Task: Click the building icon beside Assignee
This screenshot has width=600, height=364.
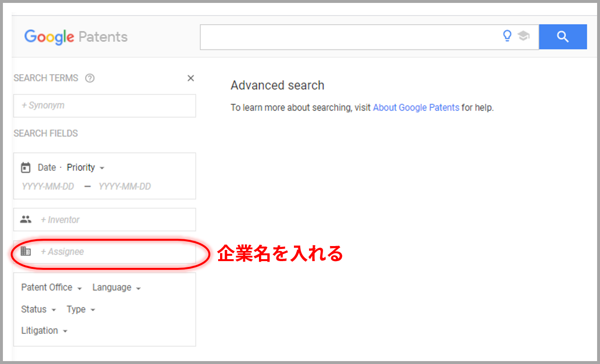Action: [x=26, y=251]
